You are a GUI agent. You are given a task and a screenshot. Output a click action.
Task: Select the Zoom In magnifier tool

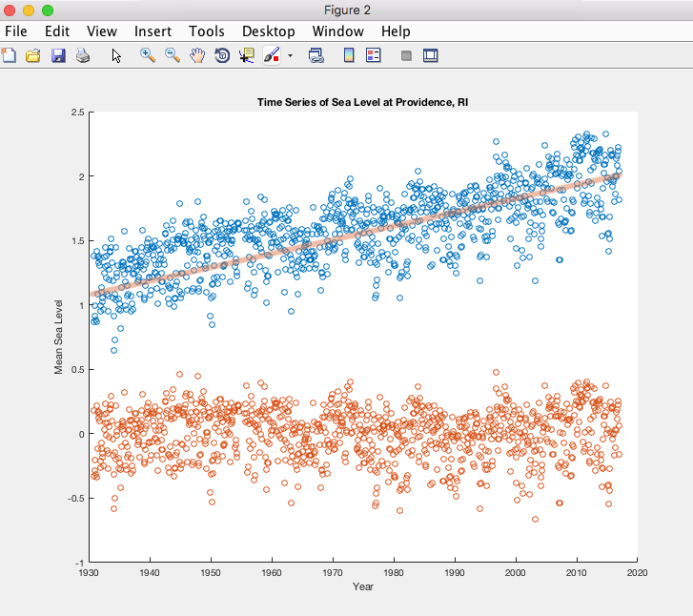click(148, 55)
